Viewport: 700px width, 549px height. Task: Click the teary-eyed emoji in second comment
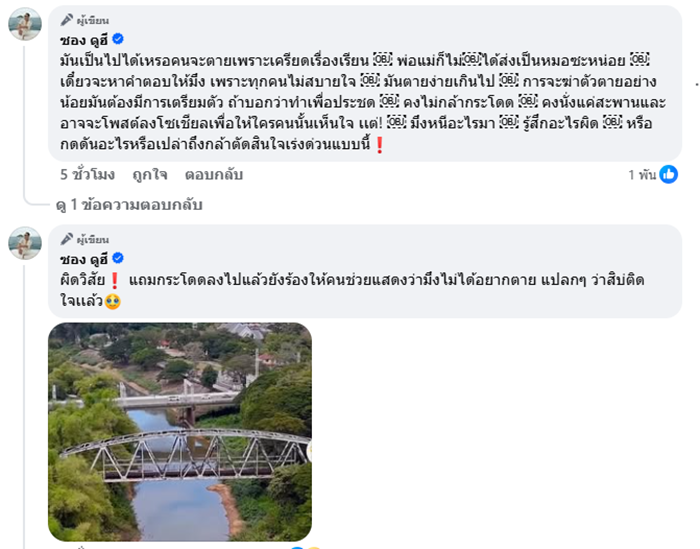(x=113, y=301)
